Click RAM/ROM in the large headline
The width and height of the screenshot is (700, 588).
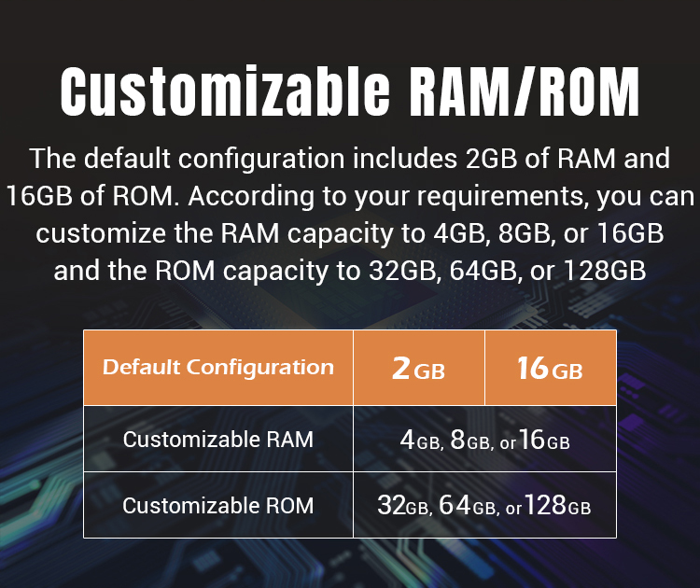[x=525, y=92]
